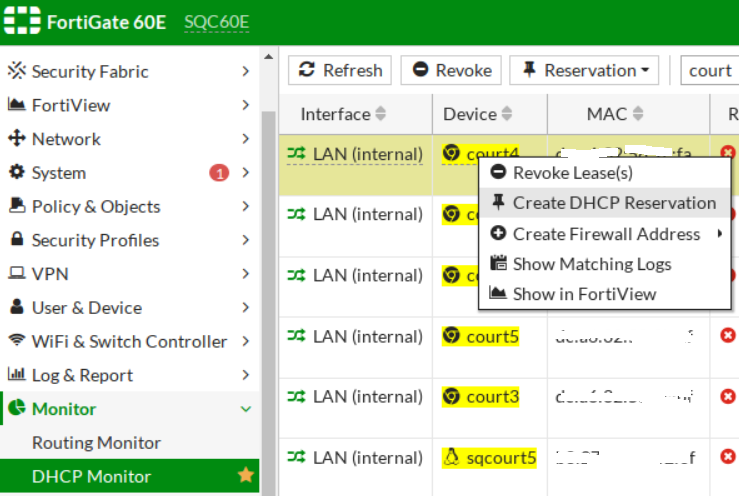Viewport: 739px width, 496px height.
Task: Open the Security Fabric menu label
Action: [x=90, y=72]
